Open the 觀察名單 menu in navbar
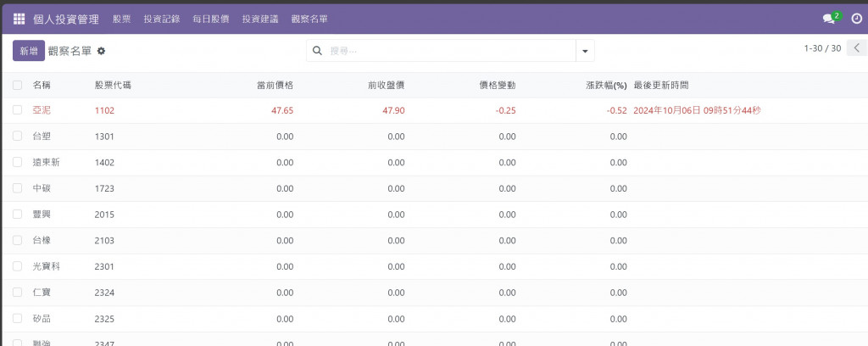Viewport: 868px width, 346px height. point(309,19)
